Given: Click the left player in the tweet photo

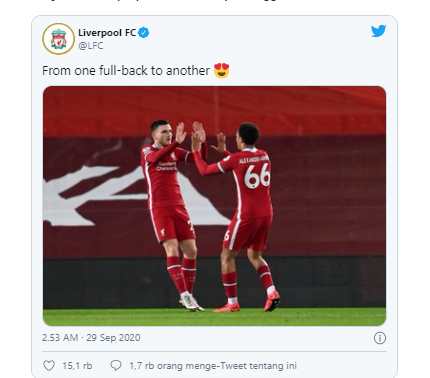Looking at the screenshot, I should 170,213.
